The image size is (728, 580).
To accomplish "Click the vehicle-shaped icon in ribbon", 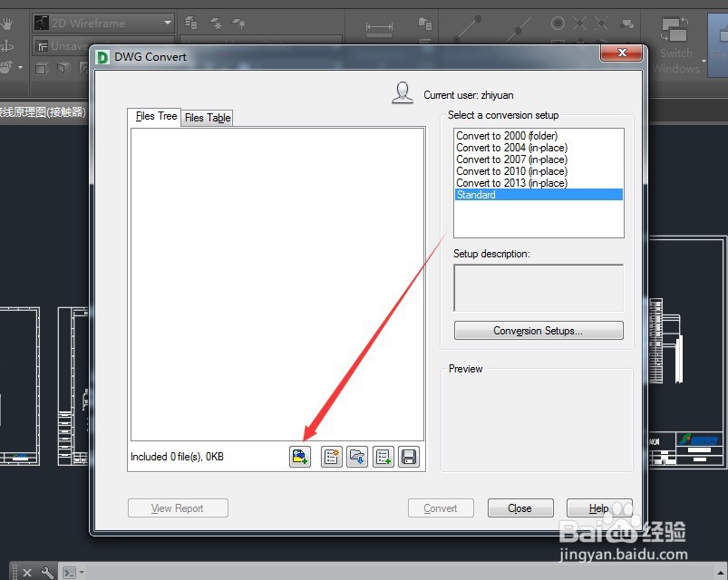I will (x=626, y=24).
